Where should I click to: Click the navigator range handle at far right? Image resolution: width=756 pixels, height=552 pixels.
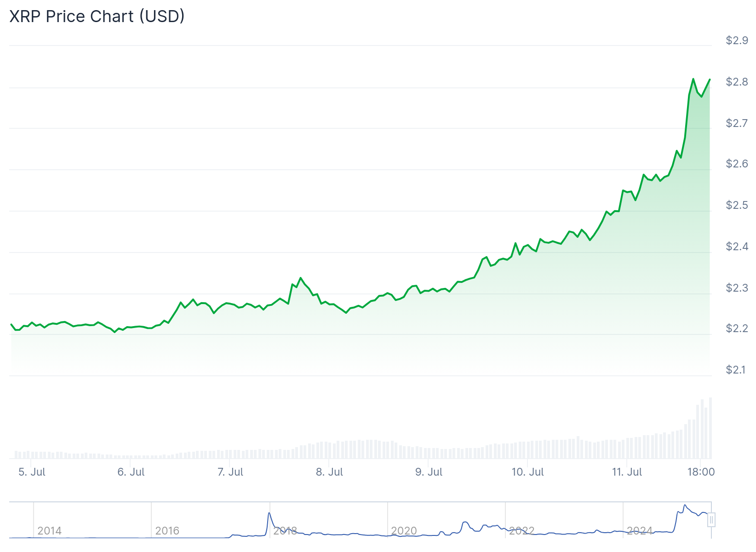tap(711, 520)
